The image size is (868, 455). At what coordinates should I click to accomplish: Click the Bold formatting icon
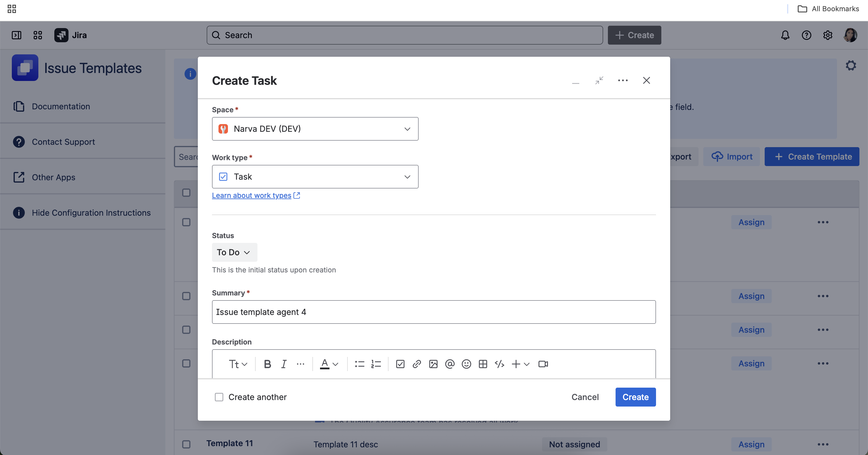pyautogui.click(x=267, y=364)
